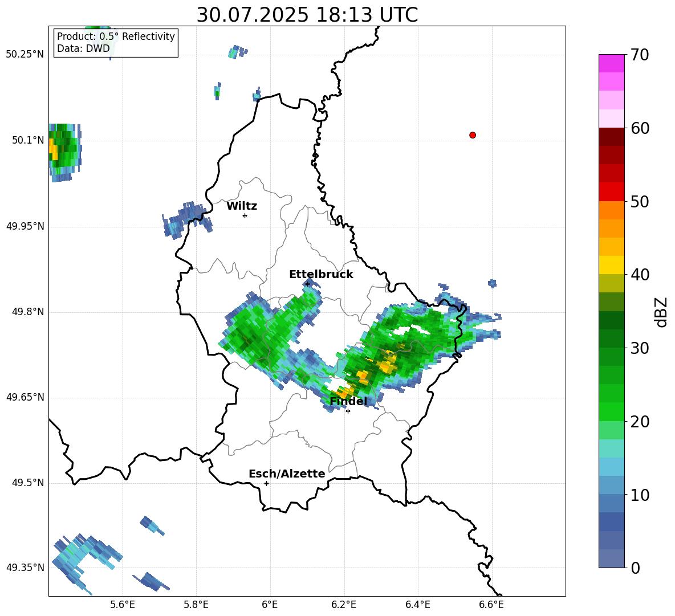Click the 6.4°E longitude label
This screenshot has height=616, width=675.
[x=417, y=605]
